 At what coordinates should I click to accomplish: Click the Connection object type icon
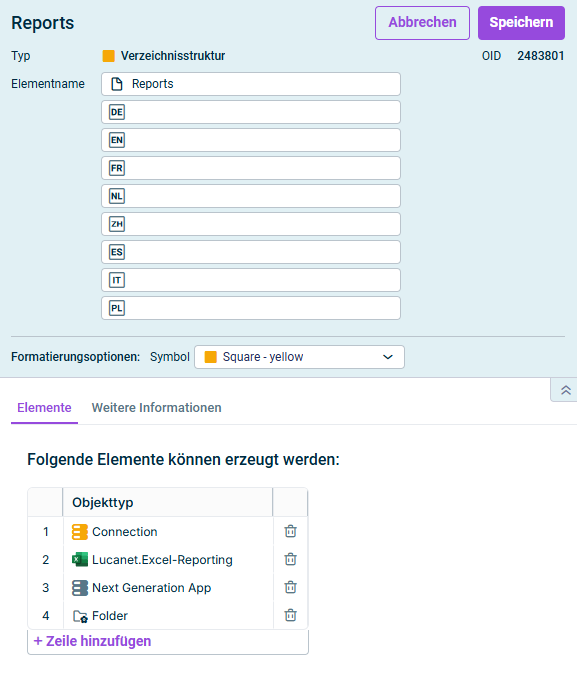(80, 532)
